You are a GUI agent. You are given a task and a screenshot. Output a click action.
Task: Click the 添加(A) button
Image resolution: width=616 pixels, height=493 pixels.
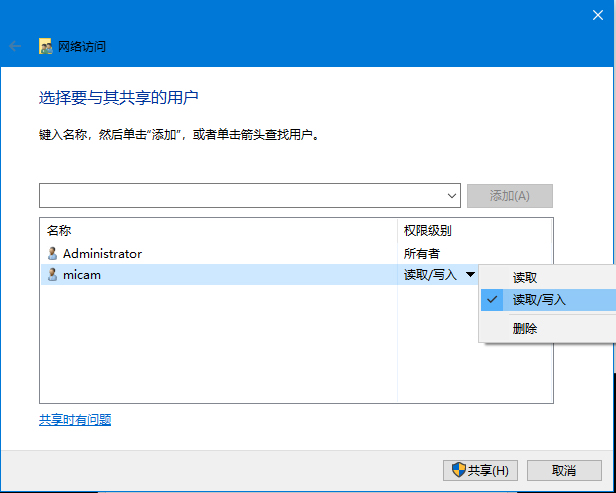coord(510,196)
